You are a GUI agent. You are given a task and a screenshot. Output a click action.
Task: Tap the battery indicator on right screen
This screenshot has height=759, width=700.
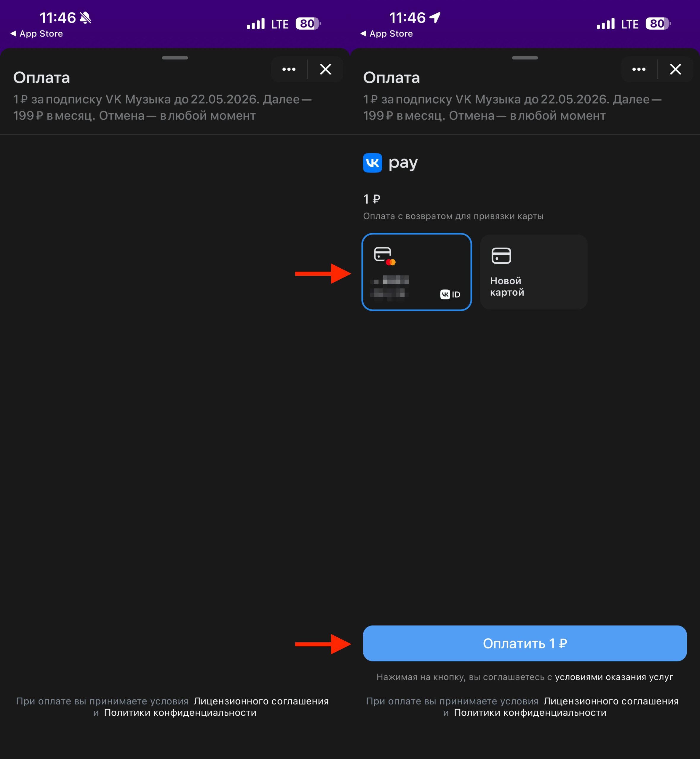click(x=657, y=24)
